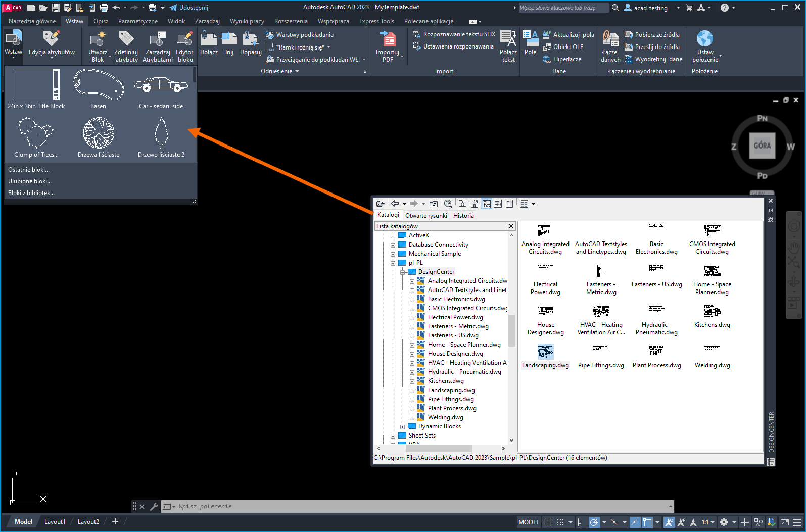Insert a Pole field from the ribbon

point(530,43)
